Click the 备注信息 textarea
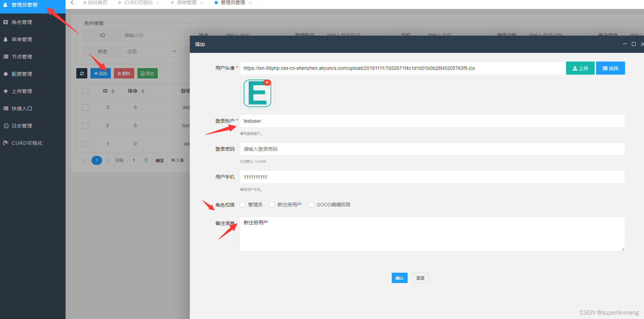Screen dimensions: 644x319 point(432,234)
